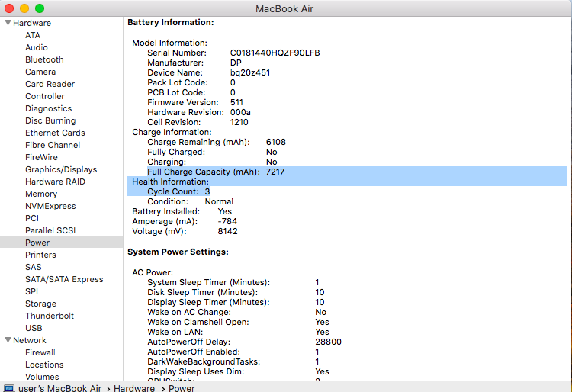Click the System Power Settings heading
The height and width of the screenshot is (392, 572).
click(x=178, y=252)
